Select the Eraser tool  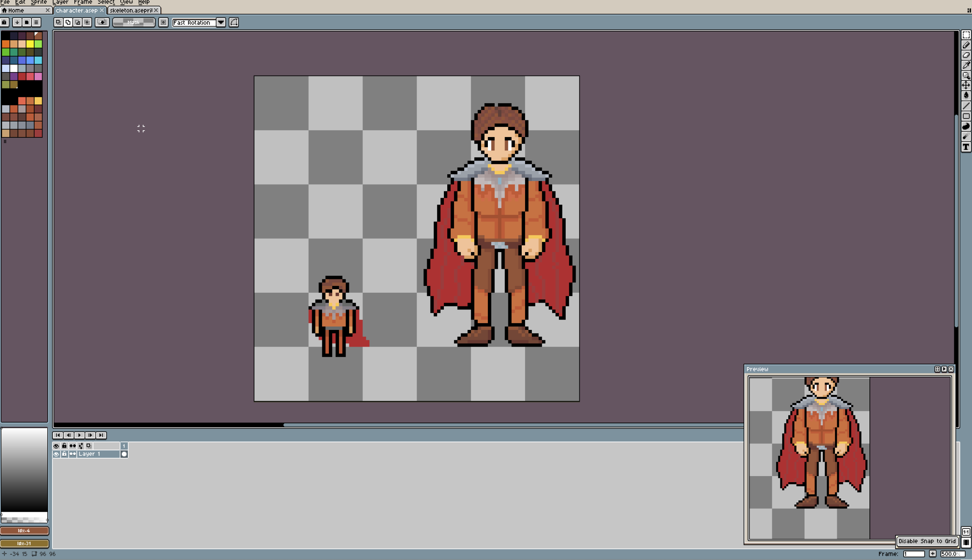click(x=966, y=55)
